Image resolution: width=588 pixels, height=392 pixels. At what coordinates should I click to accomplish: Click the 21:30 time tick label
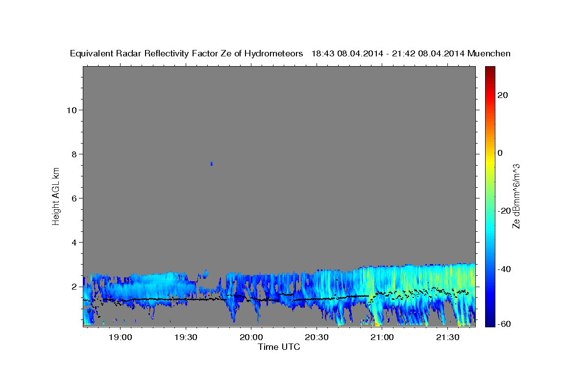click(x=447, y=338)
